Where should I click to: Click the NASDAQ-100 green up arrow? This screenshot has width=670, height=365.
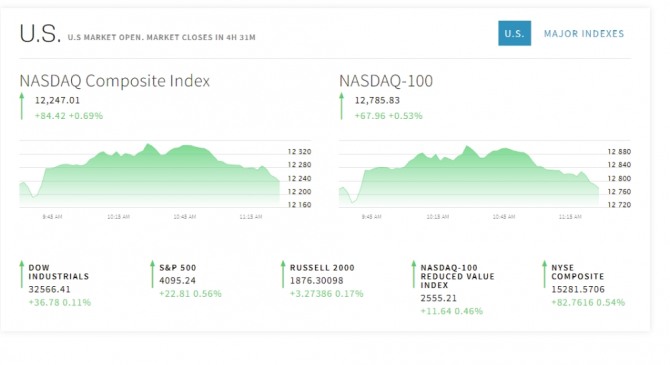tap(341, 106)
